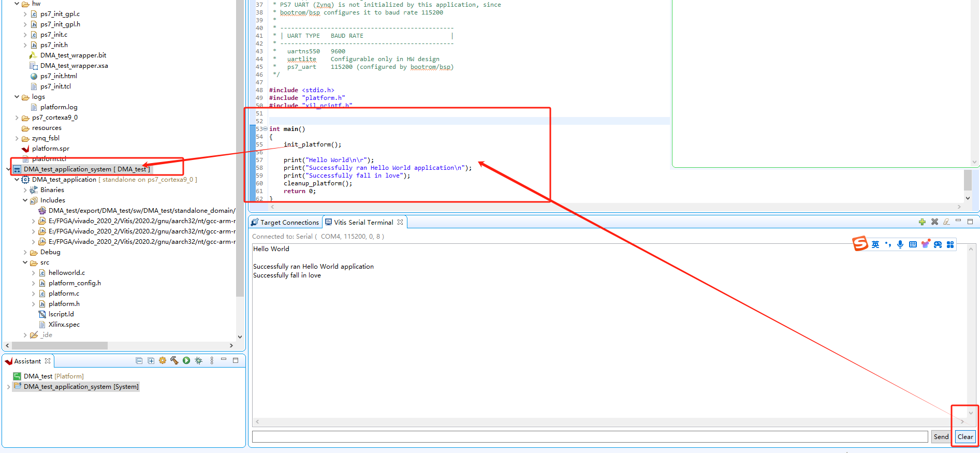Viewport: 980px width, 453px height.
Task: Collapse DMA_test_application_system project
Action: point(8,169)
